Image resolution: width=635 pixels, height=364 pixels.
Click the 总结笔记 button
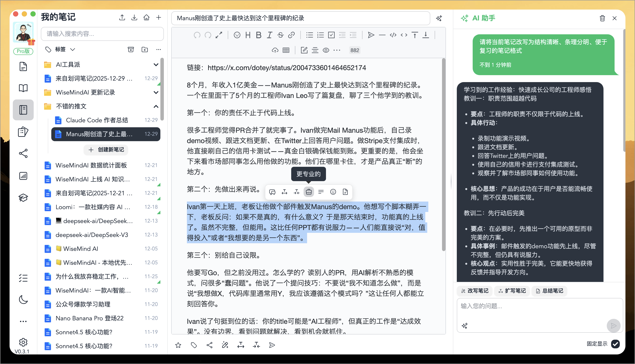pyautogui.click(x=549, y=291)
